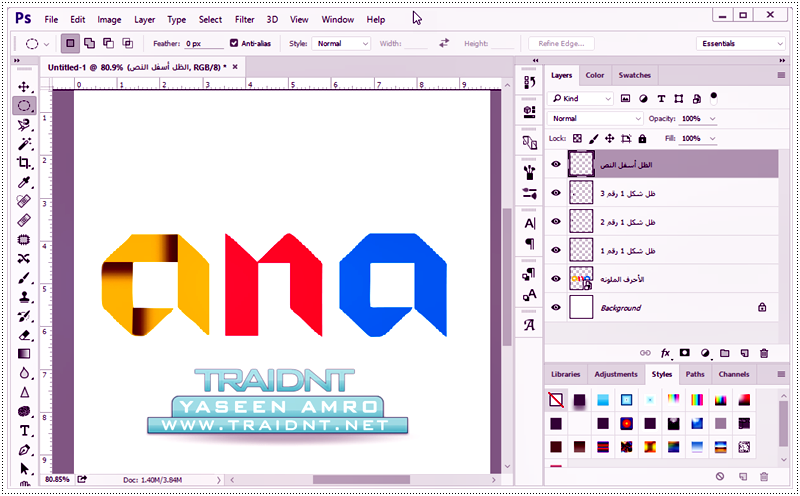Screen dimensions: 800x496
Task: Hide the ظل شكل 1 رقم 3 layer
Action: [556, 193]
